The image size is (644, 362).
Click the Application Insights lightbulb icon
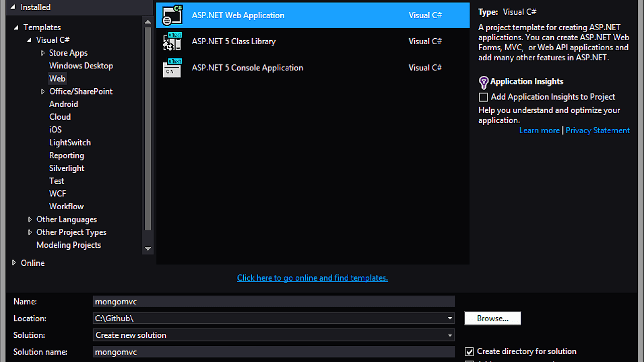pyautogui.click(x=484, y=82)
